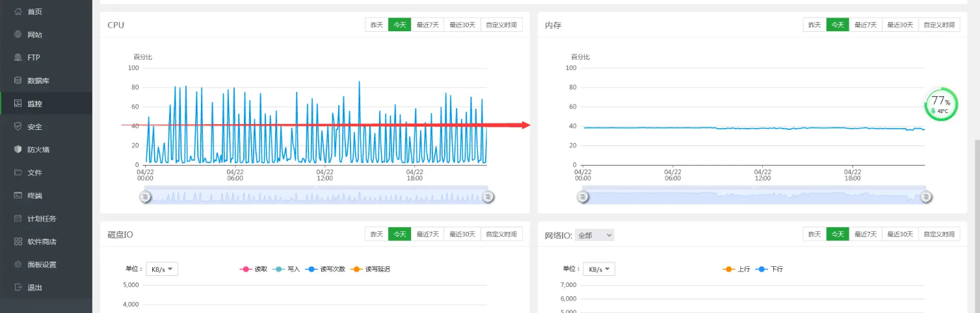Click the CPU chart left zoom handle
The image size is (980, 313).
[146, 196]
